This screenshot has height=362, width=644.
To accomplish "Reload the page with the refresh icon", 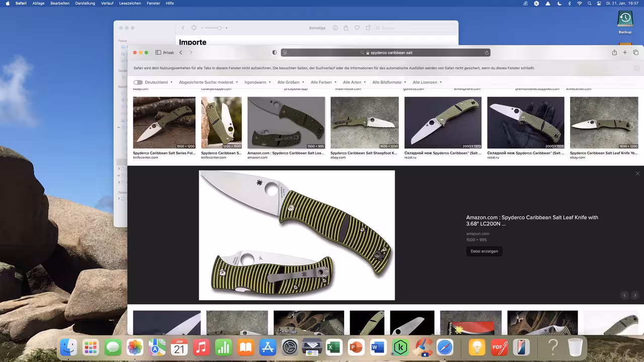I will tap(487, 52).
